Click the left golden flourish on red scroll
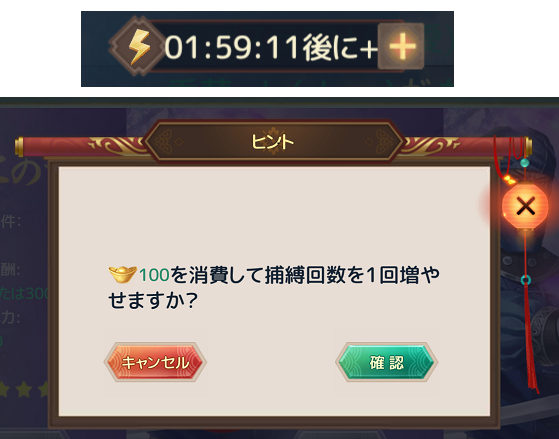Image resolution: width=559 pixels, height=439 pixels. point(119,145)
